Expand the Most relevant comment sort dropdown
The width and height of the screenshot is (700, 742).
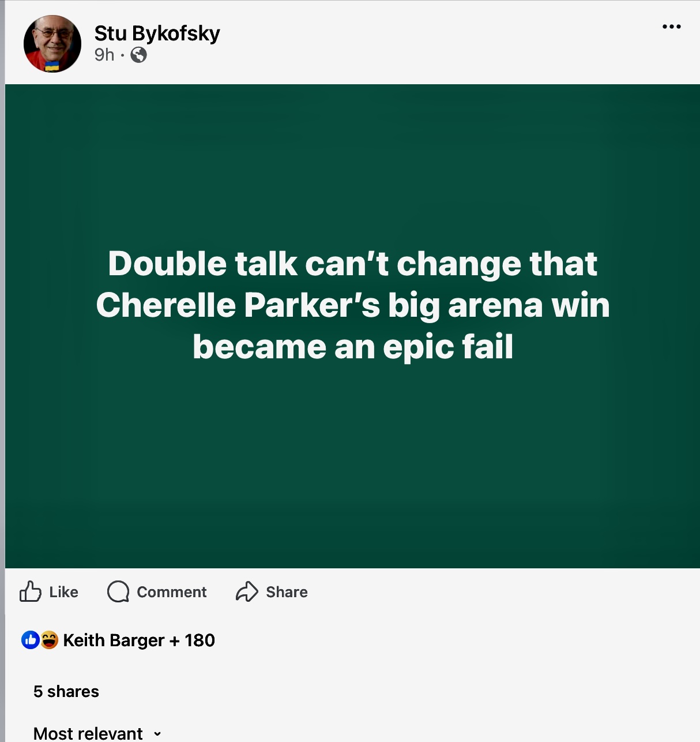97,733
